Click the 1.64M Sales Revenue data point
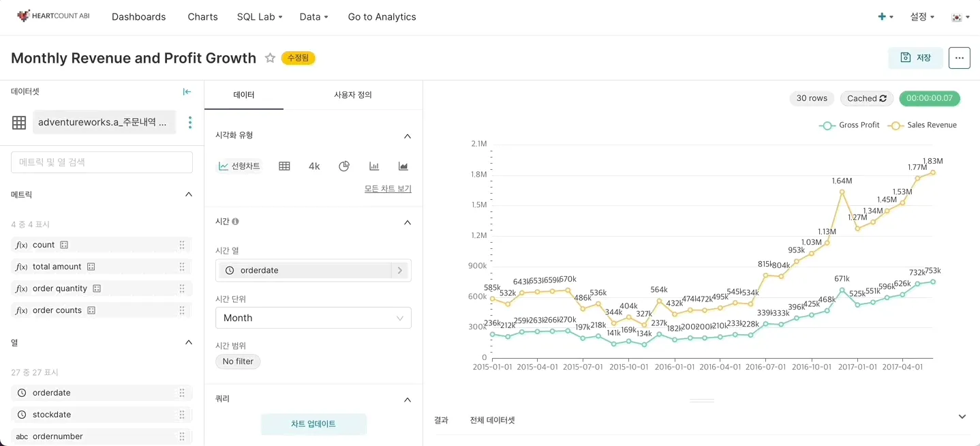This screenshot has width=980, height=446. 842,192
